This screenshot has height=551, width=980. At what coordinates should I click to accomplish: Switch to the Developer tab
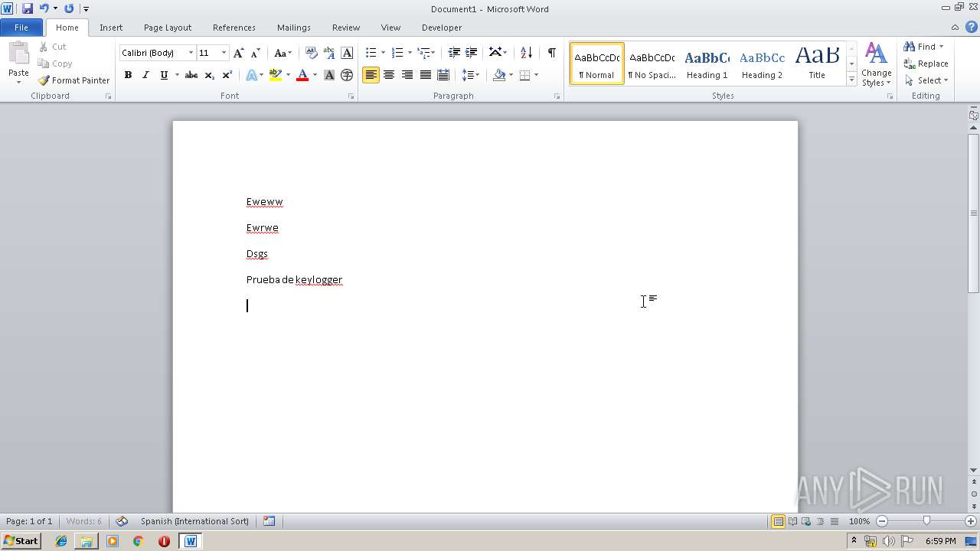[x=442, y=28]
